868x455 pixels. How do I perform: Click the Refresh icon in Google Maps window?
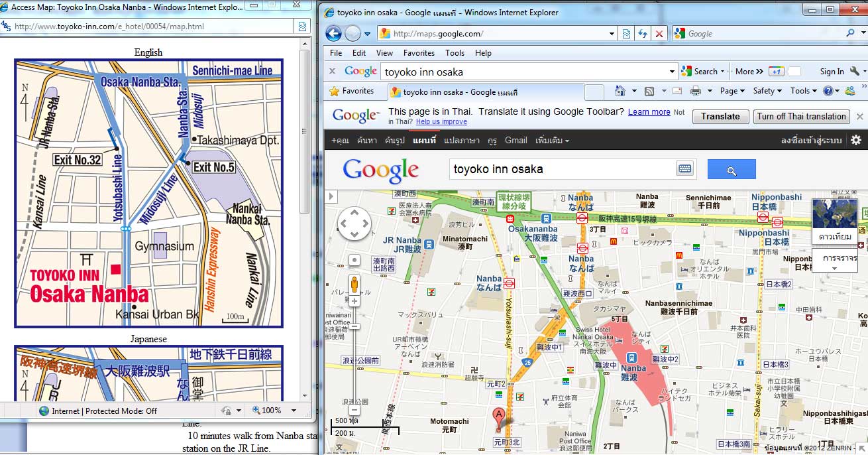pos(643,34)
